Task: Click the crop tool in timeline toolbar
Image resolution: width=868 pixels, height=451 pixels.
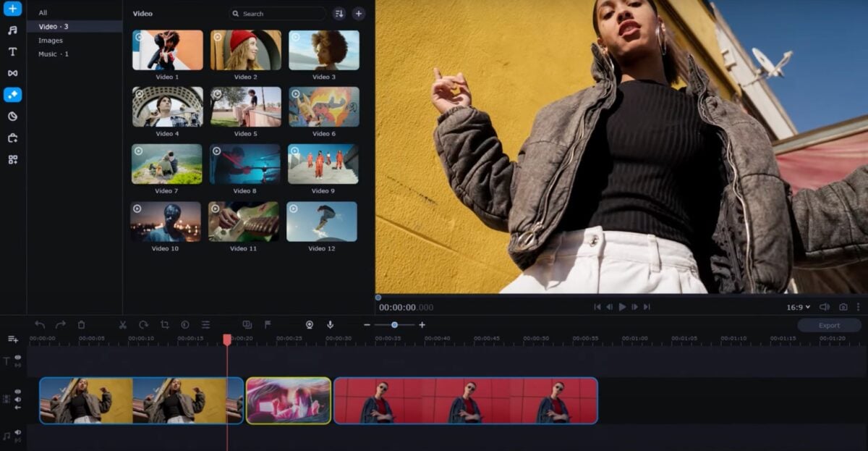Action: 164,325
